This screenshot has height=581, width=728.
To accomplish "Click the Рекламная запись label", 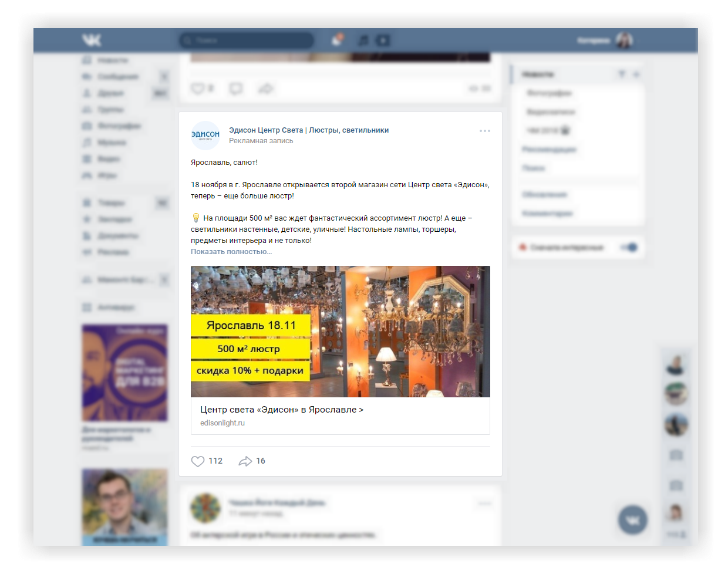I will pyautogui.click(x=261, y=141).
